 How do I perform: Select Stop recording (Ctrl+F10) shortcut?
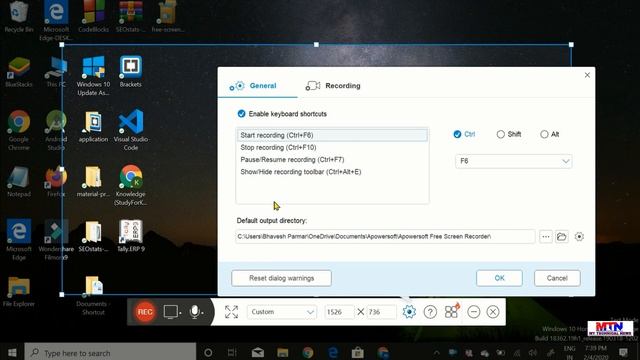point(332,147)
